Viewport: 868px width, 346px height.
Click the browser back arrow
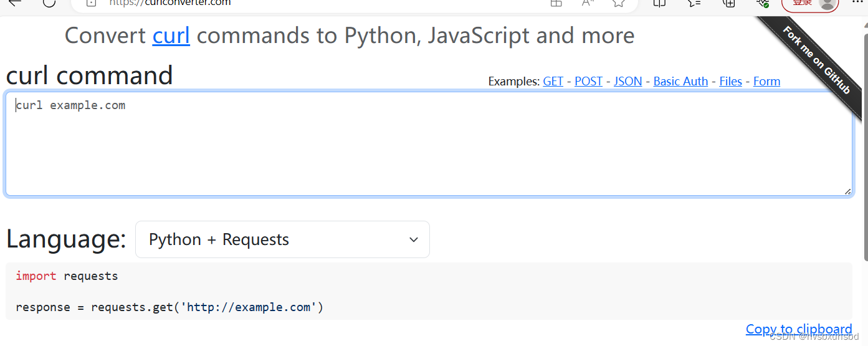point(14,2)
